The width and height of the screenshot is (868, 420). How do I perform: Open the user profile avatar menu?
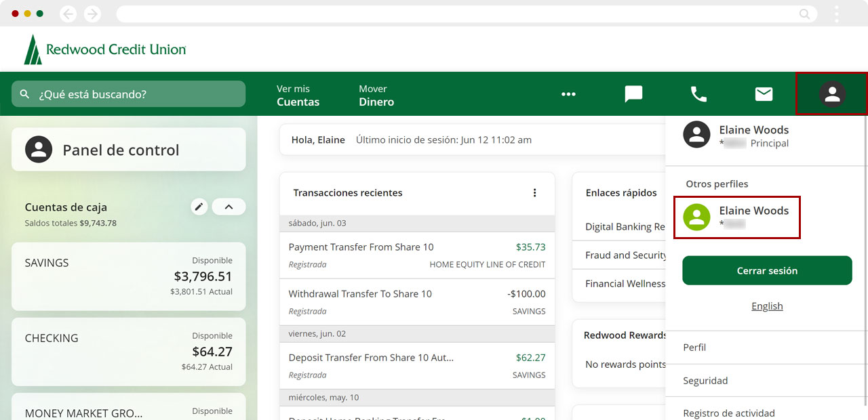pyautogui.click(x=831, y=94)
